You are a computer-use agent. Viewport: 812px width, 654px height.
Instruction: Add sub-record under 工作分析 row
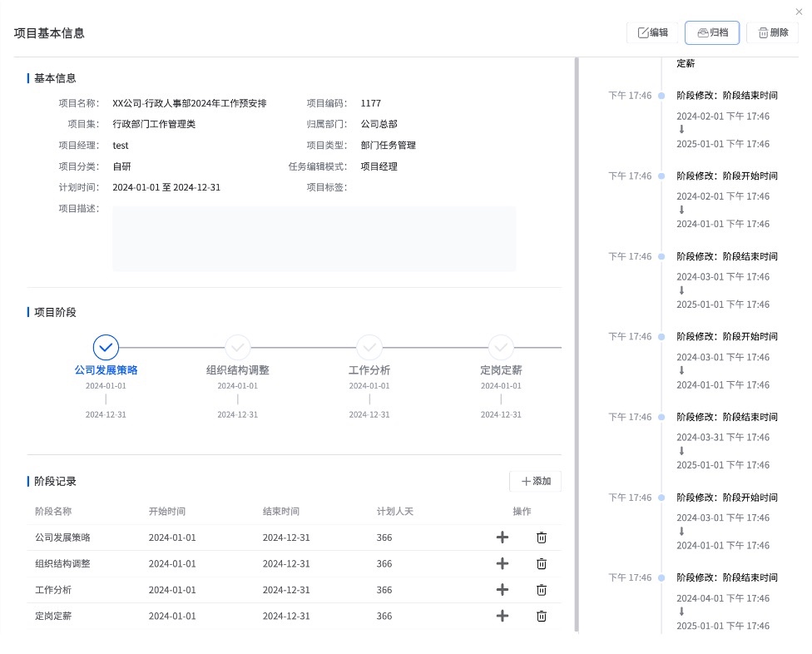coord(503,589)
